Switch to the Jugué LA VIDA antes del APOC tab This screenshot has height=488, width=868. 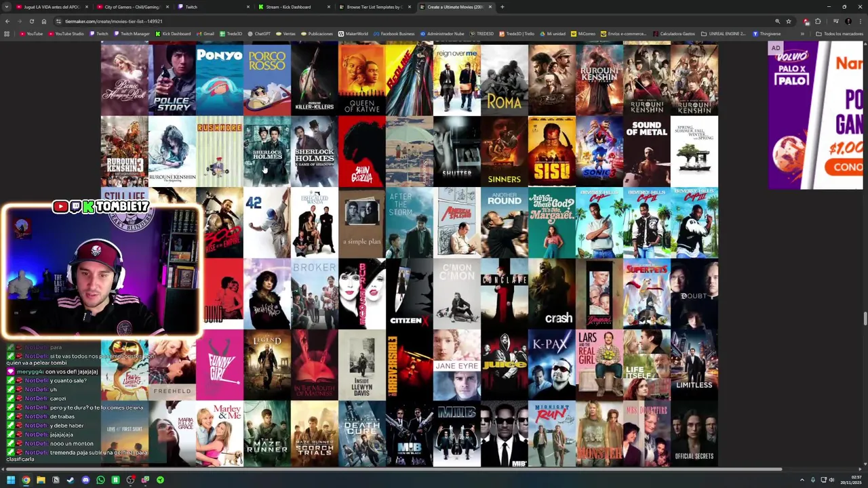51,7
